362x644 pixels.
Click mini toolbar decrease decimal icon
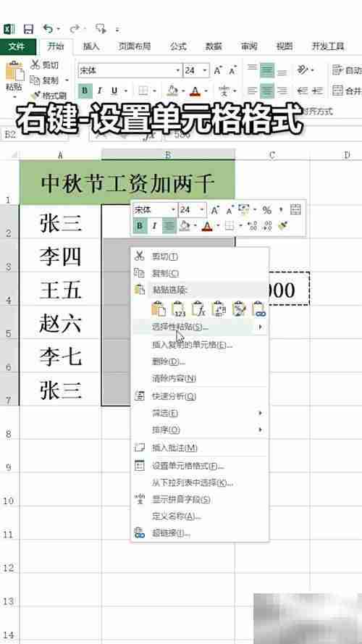[267, 225]
